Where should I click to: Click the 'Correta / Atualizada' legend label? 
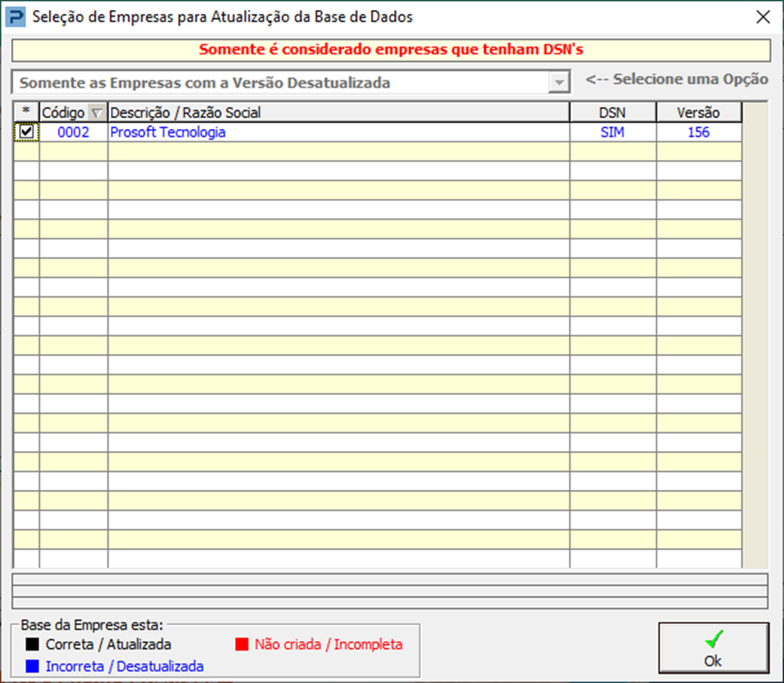pyautogui.click(x=108, y=644)
